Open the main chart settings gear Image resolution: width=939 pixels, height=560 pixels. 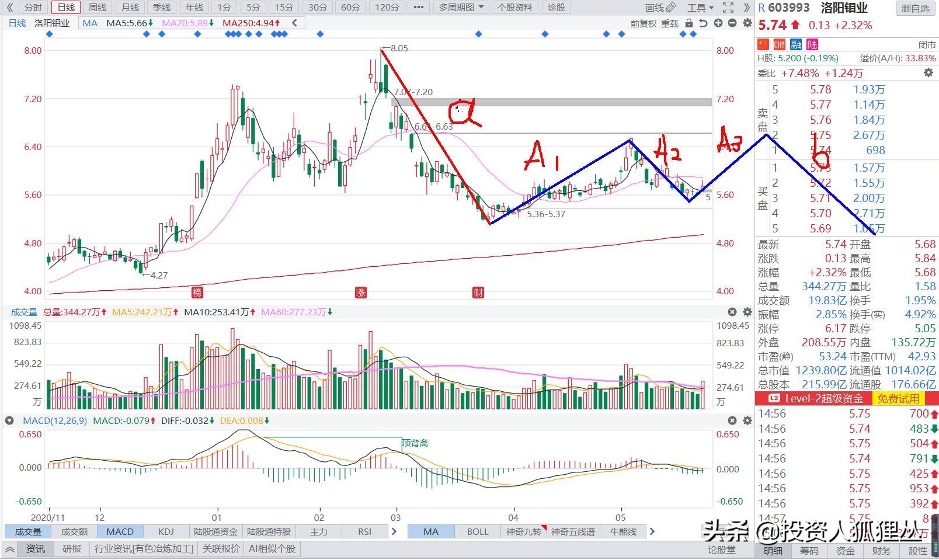point(747,23)
